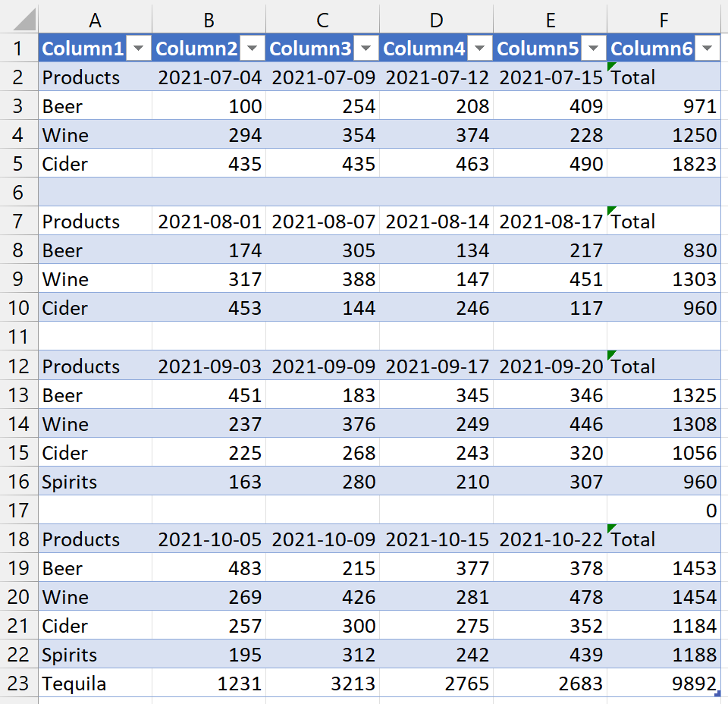
Task: Click the cell with value 163
Action: (209, 481)
